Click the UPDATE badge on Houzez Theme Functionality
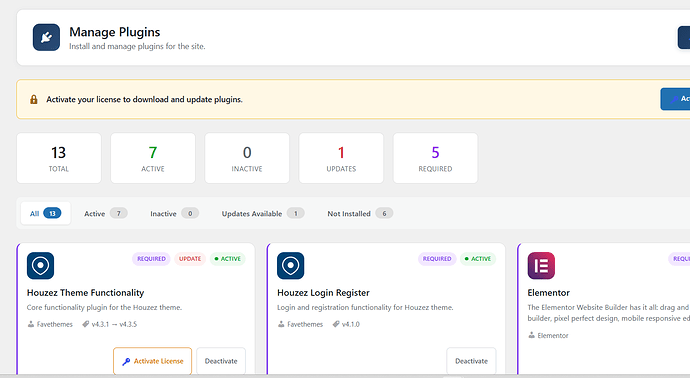690x378 pixels. 190,259
